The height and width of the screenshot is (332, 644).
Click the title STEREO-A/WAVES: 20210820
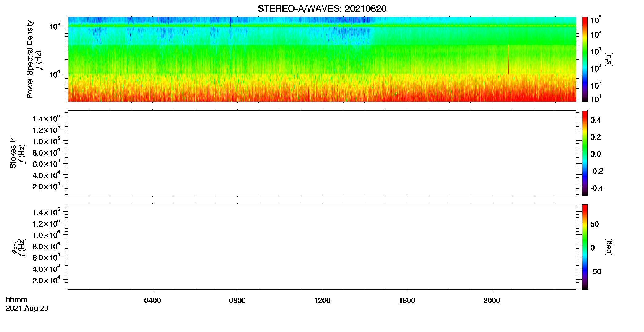(x=322, y=9)
